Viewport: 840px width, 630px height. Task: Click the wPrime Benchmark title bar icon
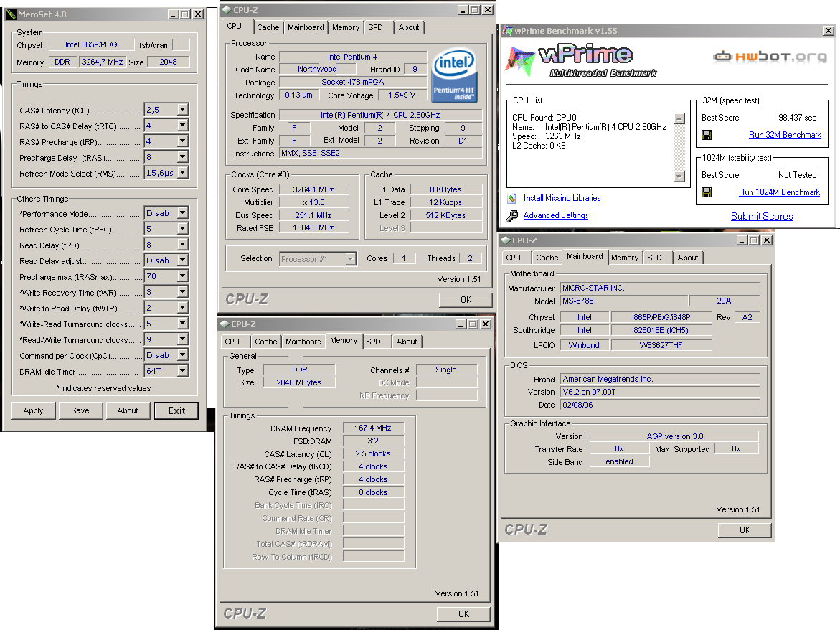[507, 31]
